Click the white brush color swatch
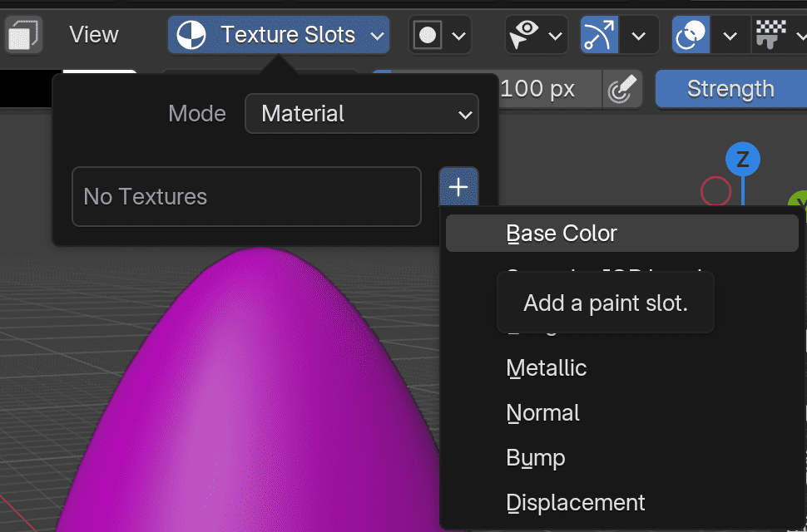This screenshot has width=807, height=532. coord(99,72)
